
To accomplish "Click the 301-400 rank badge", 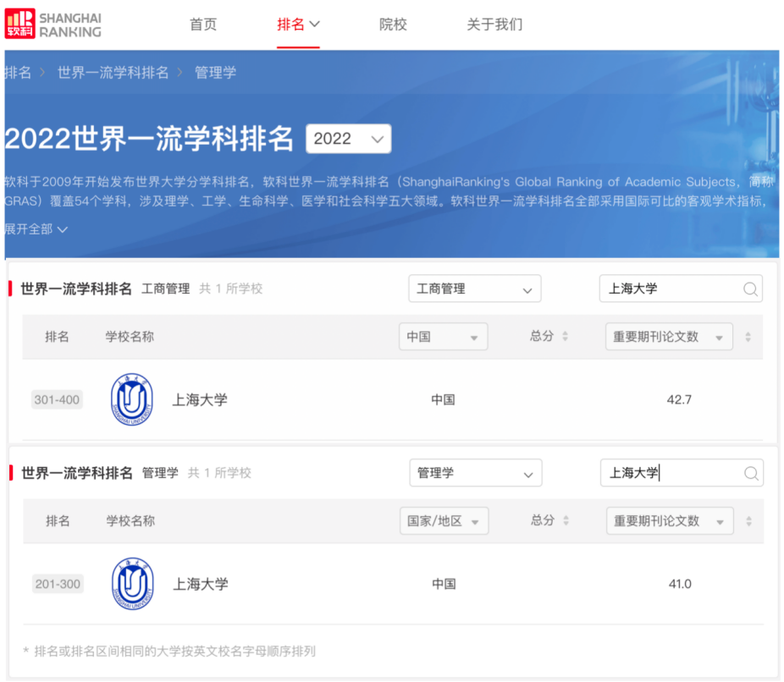I will coord(57,399).
